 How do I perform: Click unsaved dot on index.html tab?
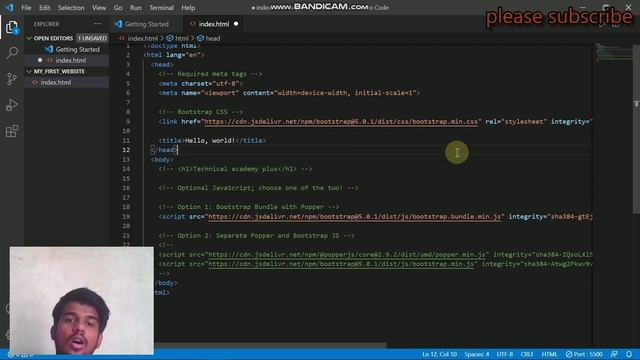tap(236, 24)
